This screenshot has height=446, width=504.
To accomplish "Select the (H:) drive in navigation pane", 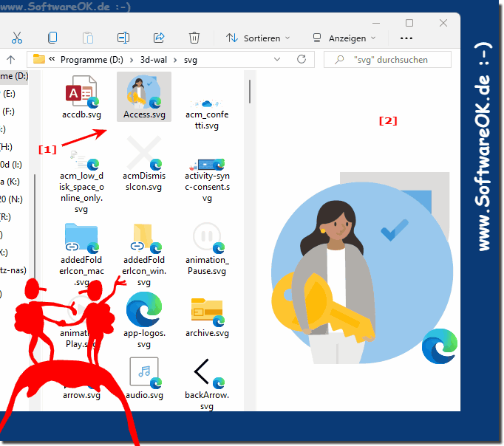I will pos(7,147).
